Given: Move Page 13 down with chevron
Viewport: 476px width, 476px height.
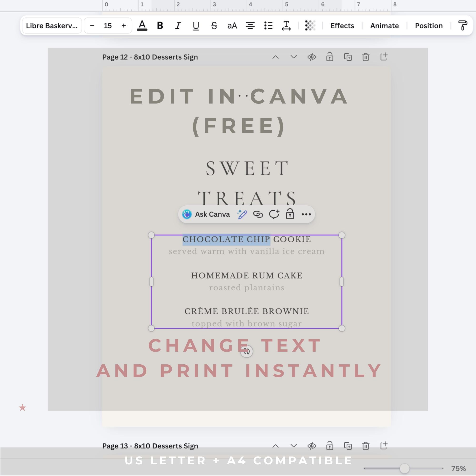Looking at the screenshot, I should tap(294, 446).
